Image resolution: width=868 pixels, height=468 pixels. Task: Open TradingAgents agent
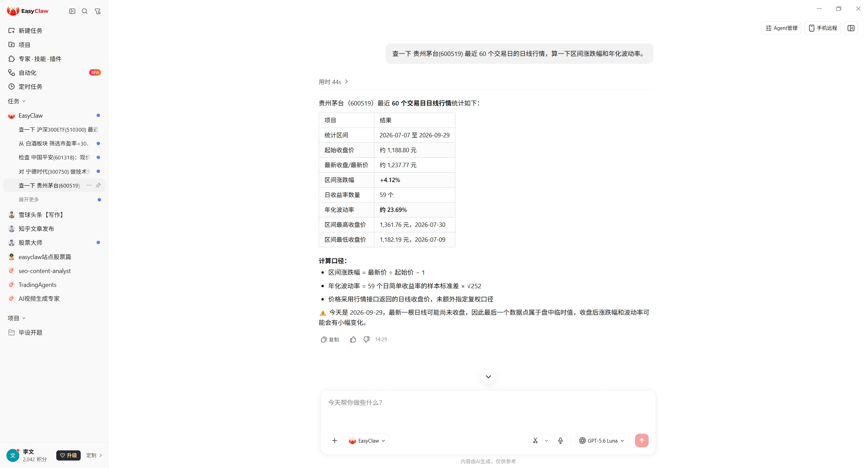pyautogui.click(x=54, y=285)
